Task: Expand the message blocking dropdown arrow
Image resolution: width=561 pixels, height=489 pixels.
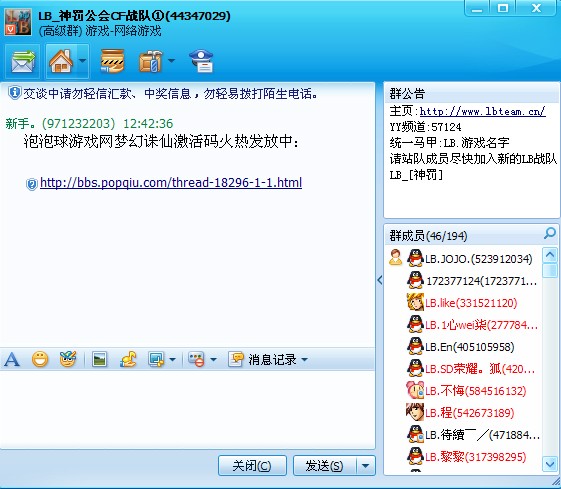Action: [213, 360]
